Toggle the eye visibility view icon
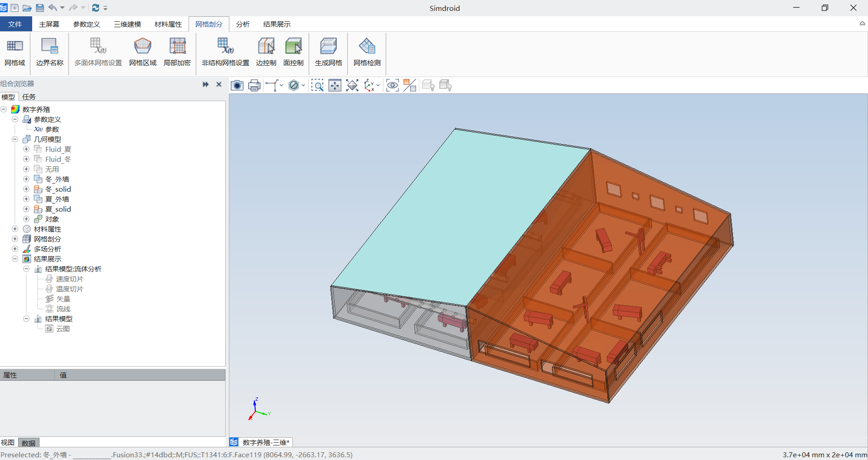 tap(393, 85)
